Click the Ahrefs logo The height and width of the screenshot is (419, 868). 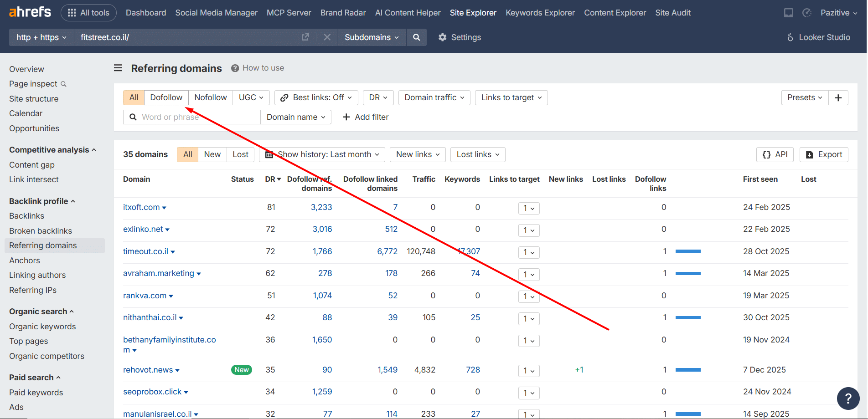point(30,12)
